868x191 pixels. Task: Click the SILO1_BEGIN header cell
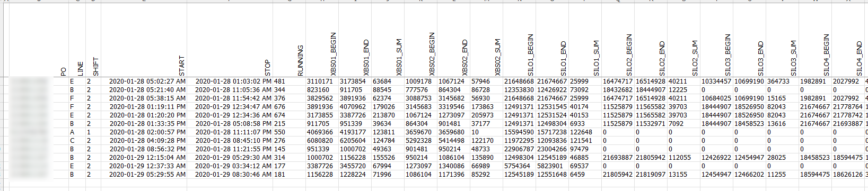pos(520,40)
